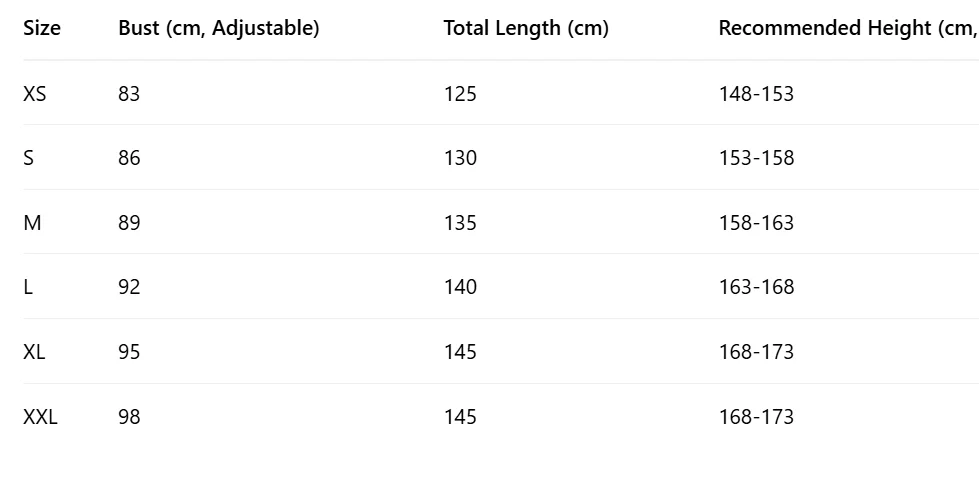Image resolution: width=979 pixels, height=480 pixels.
Task: Select the XXL size label
Action: click(x=40, y=417)
